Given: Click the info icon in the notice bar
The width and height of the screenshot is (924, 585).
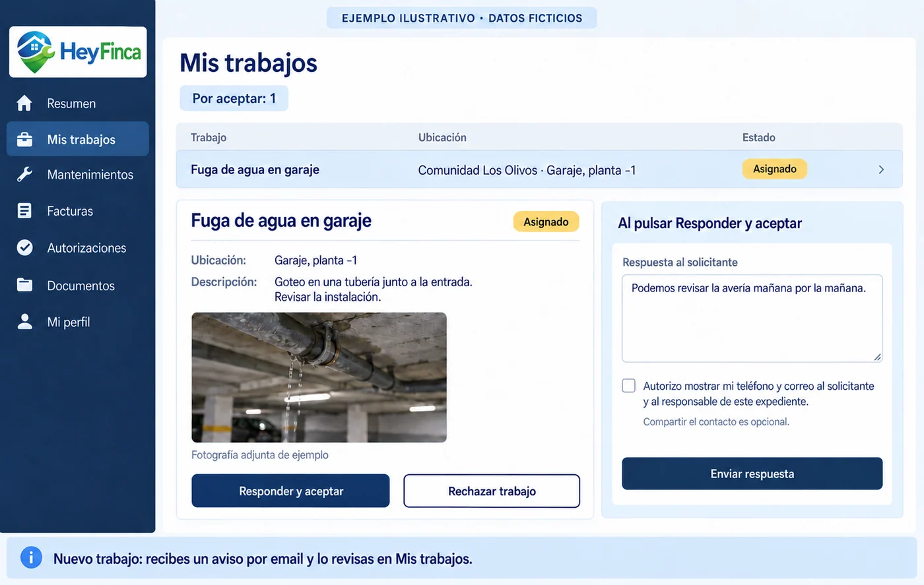Looking at the screenshot, I should [x=31, y=558].
